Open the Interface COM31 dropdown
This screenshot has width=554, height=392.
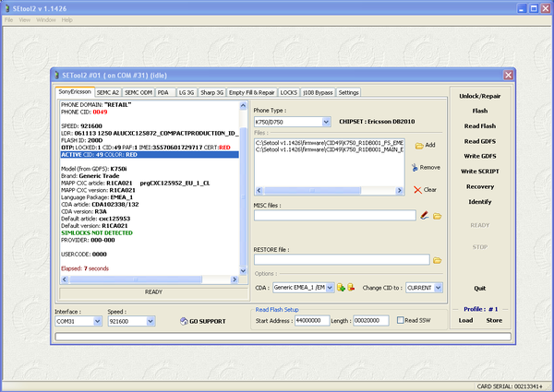[96, 322]
